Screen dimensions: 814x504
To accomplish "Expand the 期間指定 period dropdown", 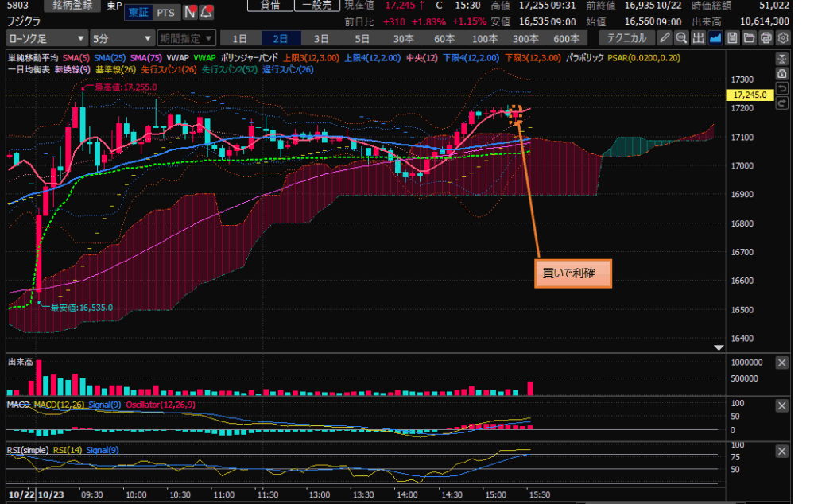I will point(186,38).
